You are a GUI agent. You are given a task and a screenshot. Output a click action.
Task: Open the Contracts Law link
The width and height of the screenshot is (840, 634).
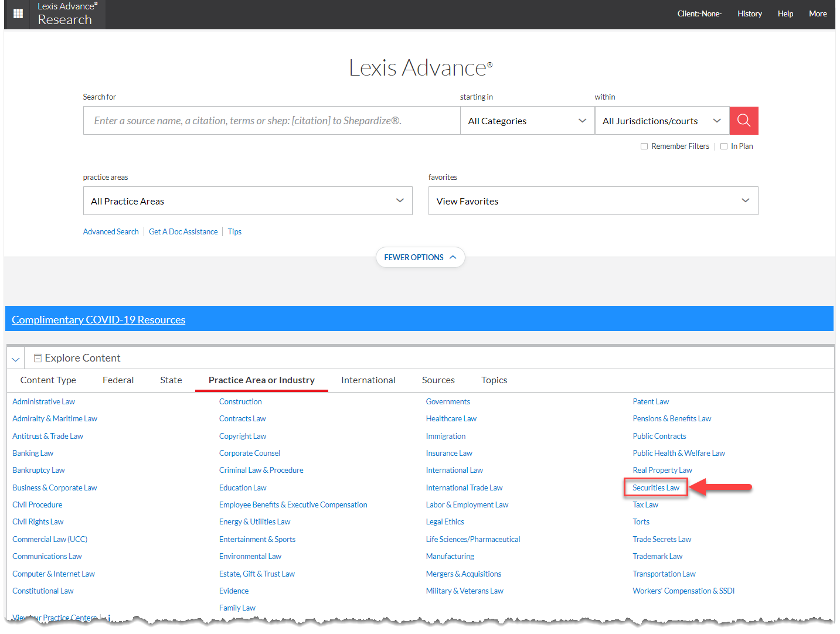pos(243,418)
